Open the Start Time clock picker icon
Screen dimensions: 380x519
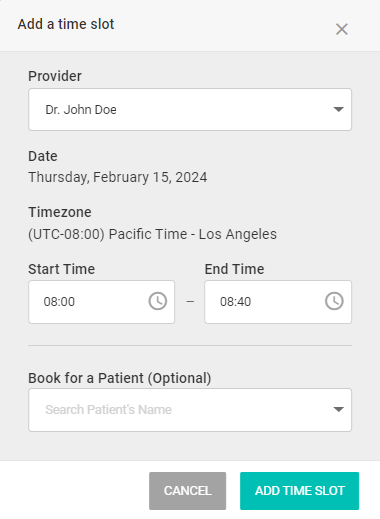click(157, 301)
